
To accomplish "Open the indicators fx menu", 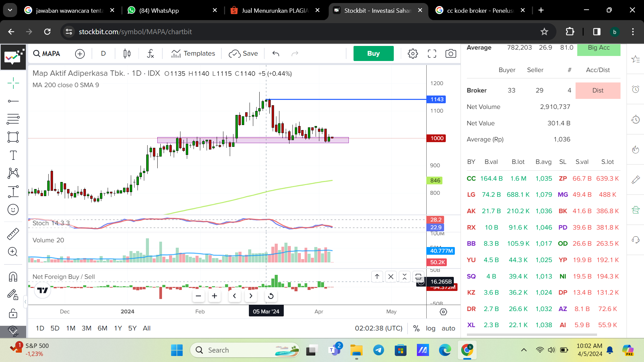I will click(150, 54).
